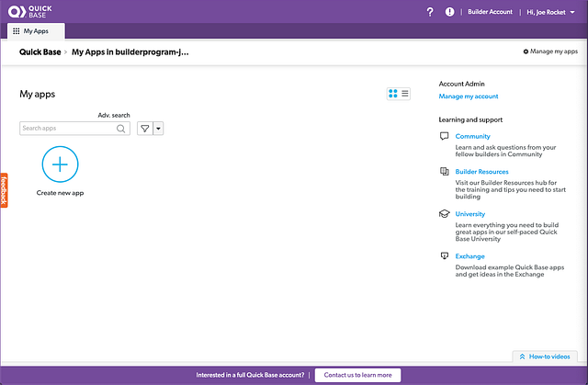Click the Manage my apps gear icon
Image resolution: width=588 pixels, height=385 pixels.
pyautogui.click(x=526, y=51)
